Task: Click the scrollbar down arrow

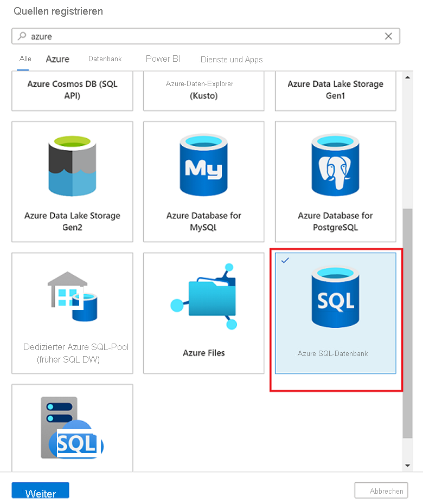Action: click(x=408, y=465)
